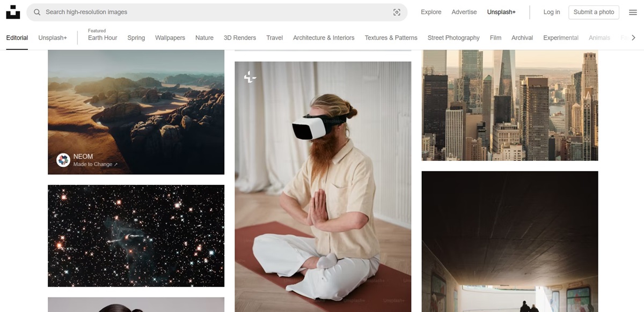Open visual search camera icon
The height and width of the screenshot is (312, 644).
[x=397, y=12]
